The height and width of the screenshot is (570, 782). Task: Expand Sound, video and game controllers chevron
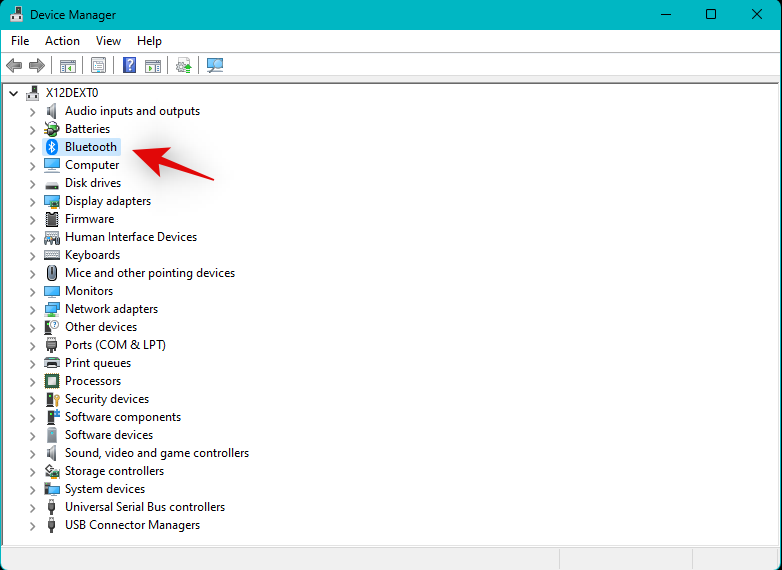(32, 454)
